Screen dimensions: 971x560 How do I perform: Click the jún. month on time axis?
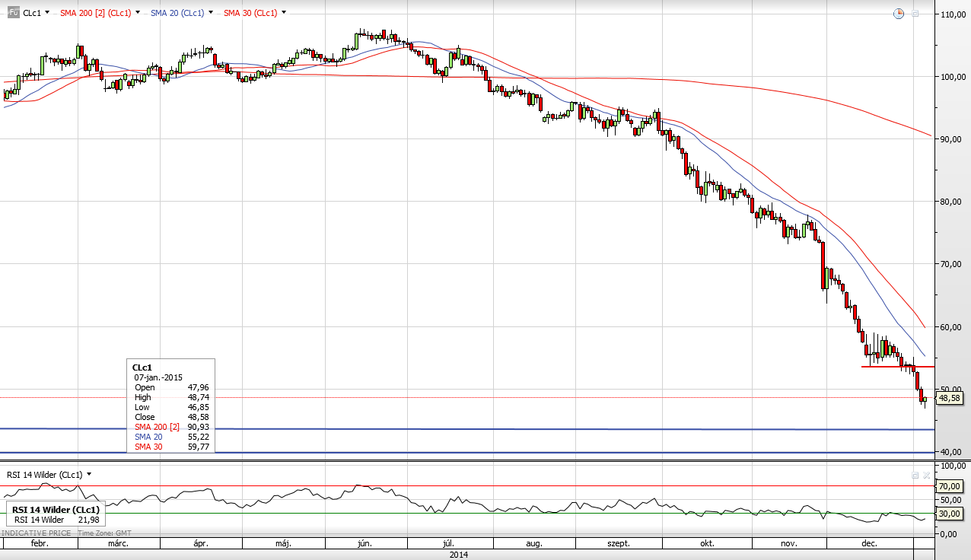(x=365, y=543)
